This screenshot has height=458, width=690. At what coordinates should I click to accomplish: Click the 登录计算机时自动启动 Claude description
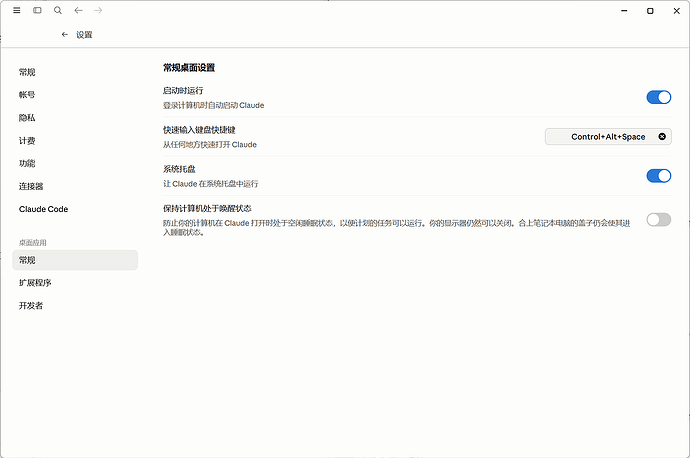(213, 105)
